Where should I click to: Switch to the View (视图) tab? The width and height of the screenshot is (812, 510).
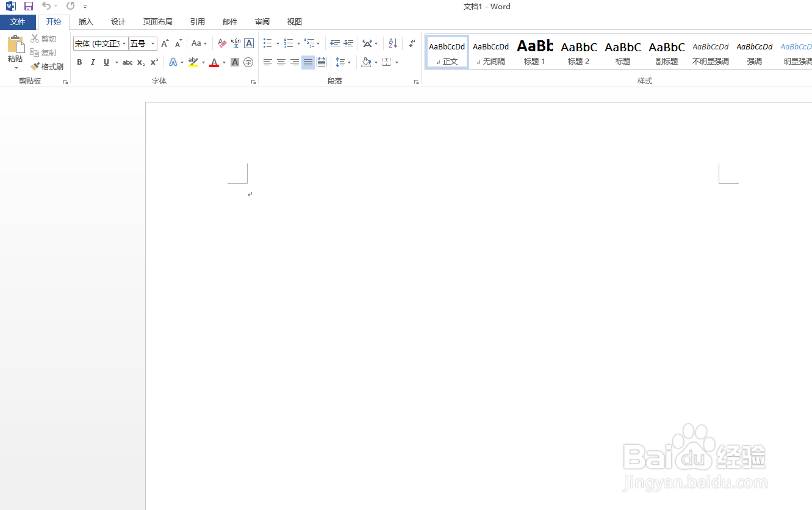pyautogui.click(x=295, y=22)
